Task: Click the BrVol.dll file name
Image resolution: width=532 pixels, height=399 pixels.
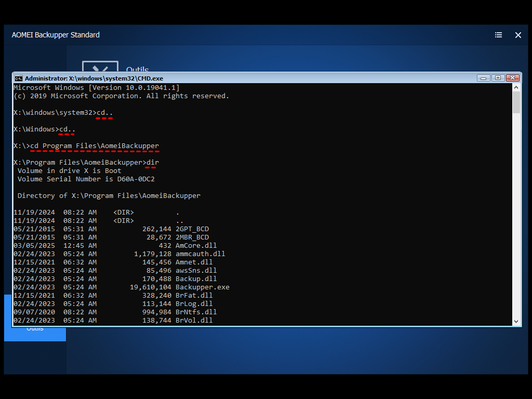Action: click(194, 320)
